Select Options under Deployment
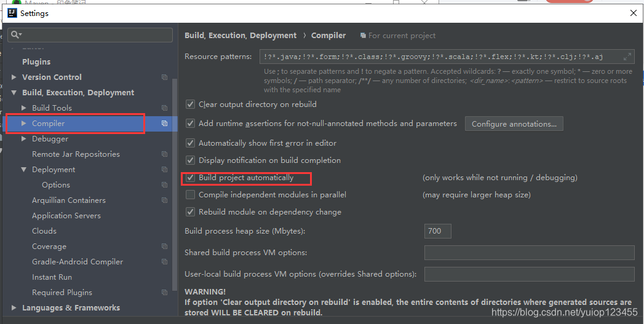Viewport: 644px width, 324px height. pos(56,185)
